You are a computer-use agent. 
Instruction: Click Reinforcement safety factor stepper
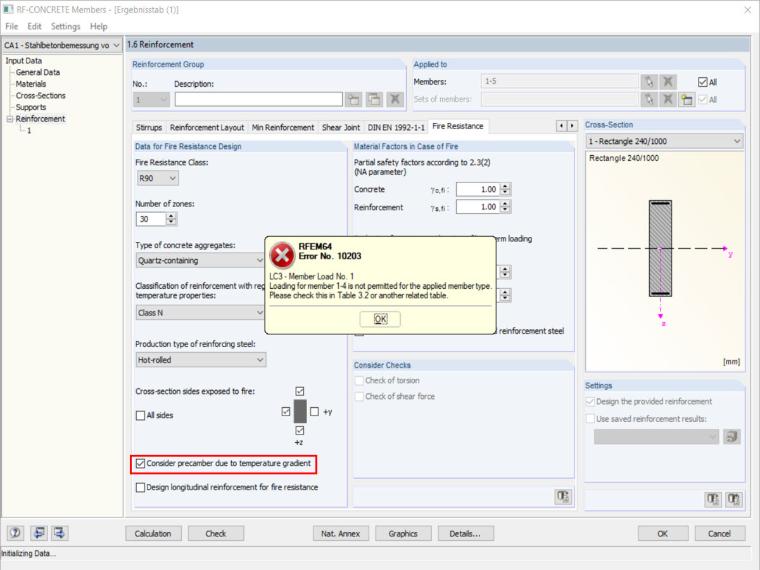point(506,207)
